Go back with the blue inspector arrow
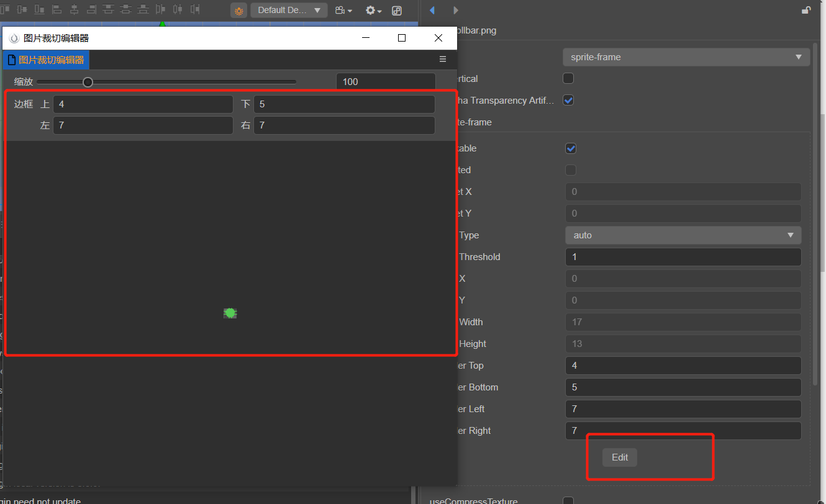This screenshot has width=826, height=504. (x=432, y=10)
